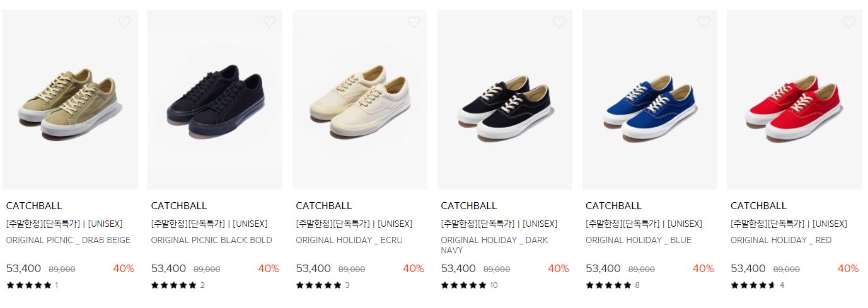The image size is (868, 308).
Task: Tap wishlist heart on Picnic Black Bold
Action: coord(269,23)
